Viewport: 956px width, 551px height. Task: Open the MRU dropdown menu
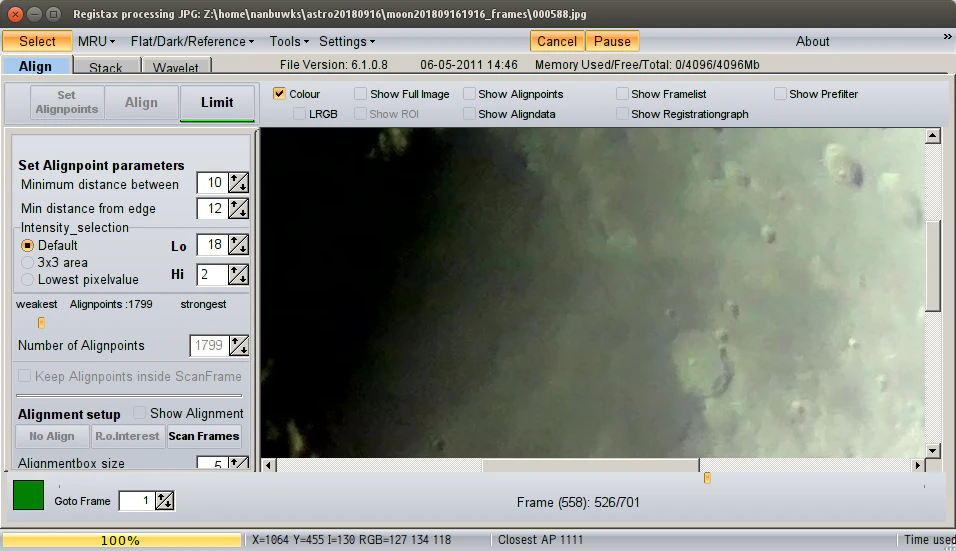click(x=96, y=41)
